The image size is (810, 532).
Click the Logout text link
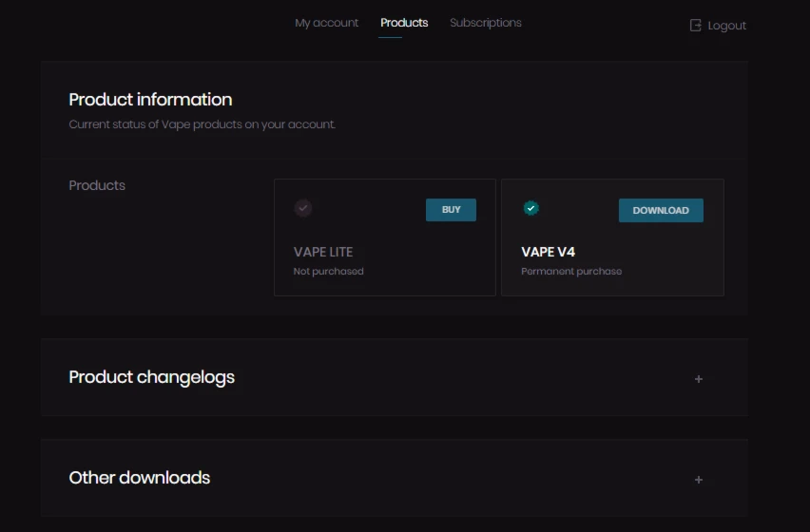coord(727,26)
